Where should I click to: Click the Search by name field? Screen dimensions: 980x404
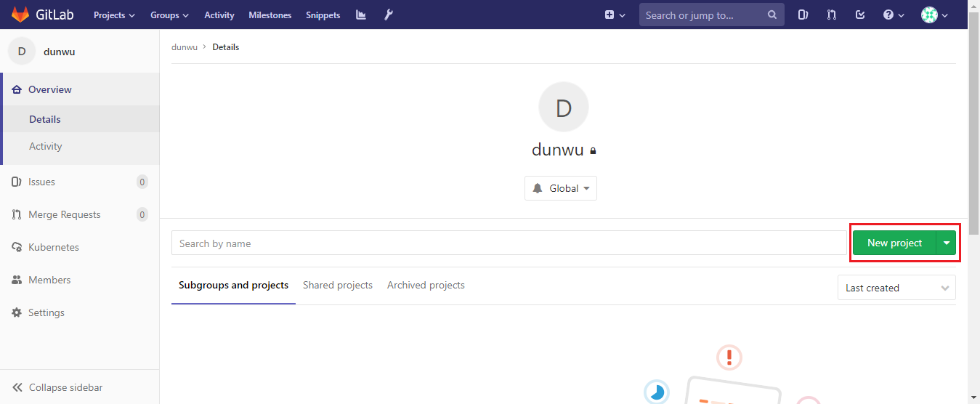click(510, 243)
